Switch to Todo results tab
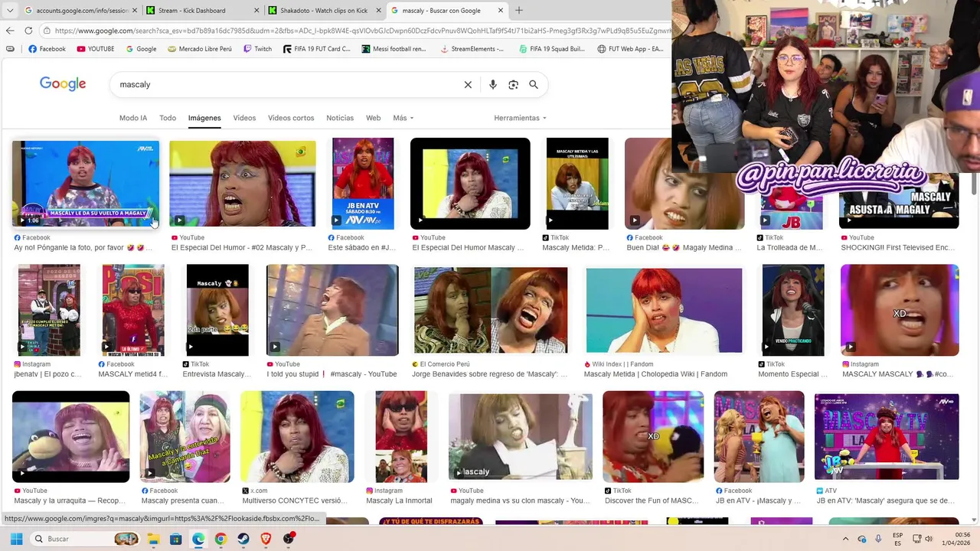This screenshot has width=980, height=551. pyautogui.click(x=168, y=118)
